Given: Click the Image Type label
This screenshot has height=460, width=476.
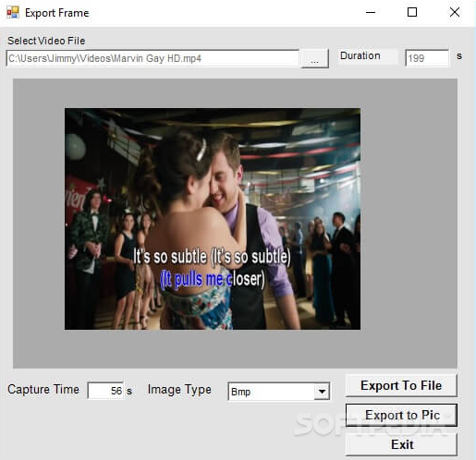Looking at the screenshot, I should (179, 390).
